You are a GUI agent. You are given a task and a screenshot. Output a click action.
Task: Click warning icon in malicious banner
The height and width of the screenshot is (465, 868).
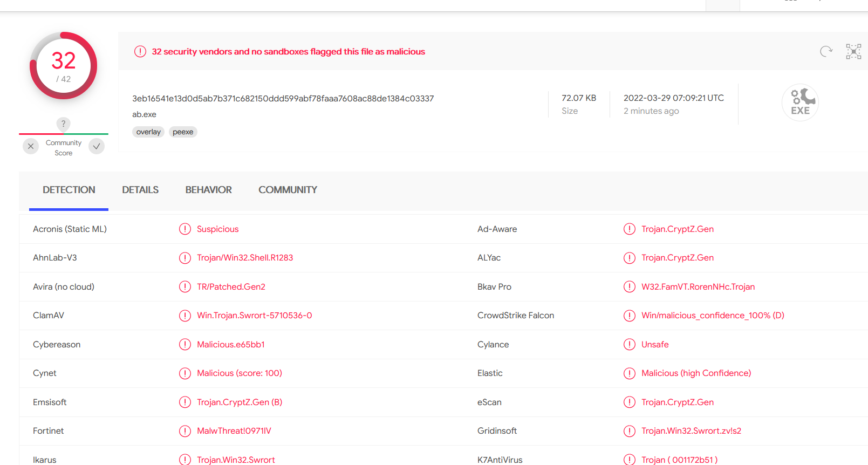pos(140,52)
